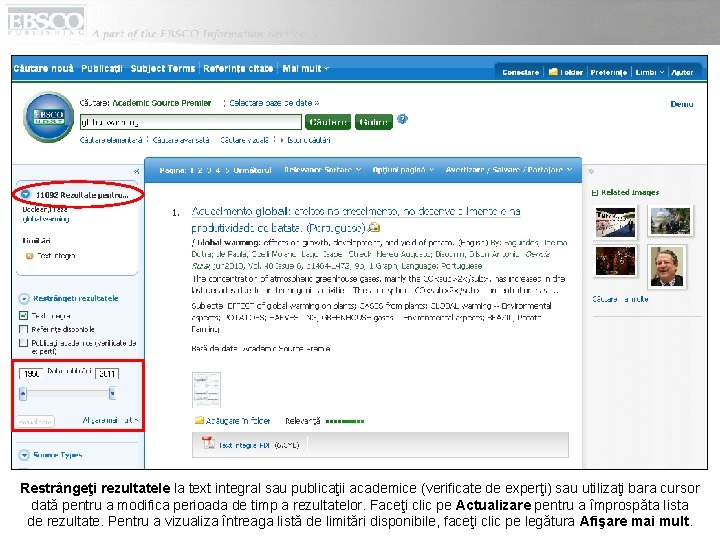The height and width of the screenshot is (540, 720).
Task: Click Adăugare în folder link
Action: pos(237,421)
